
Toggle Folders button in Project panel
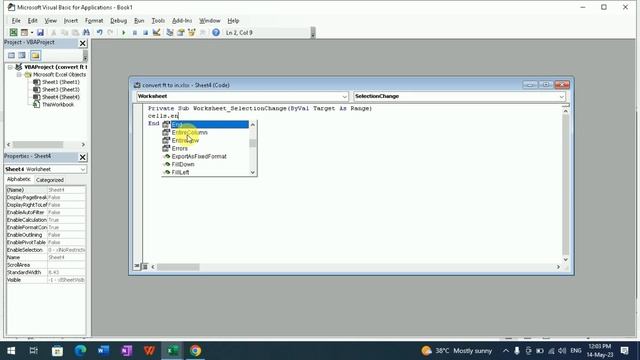[35, 56]
